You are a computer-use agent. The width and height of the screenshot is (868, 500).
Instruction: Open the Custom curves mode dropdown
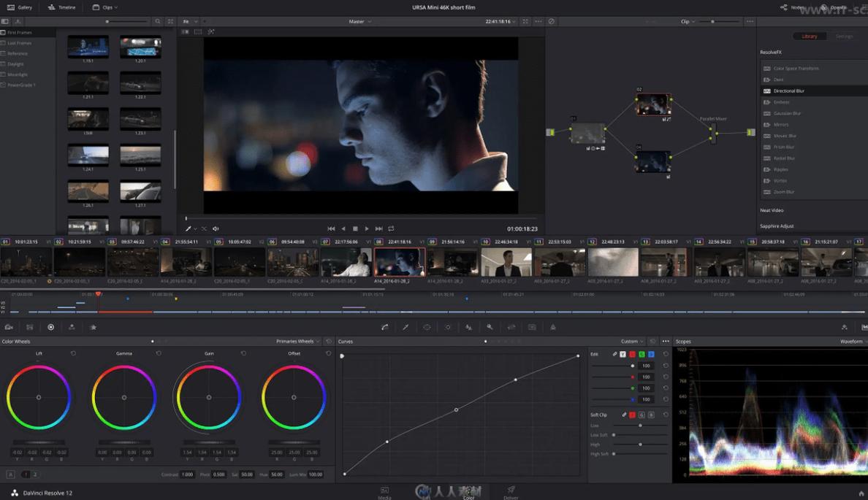(x=632, y=342)
